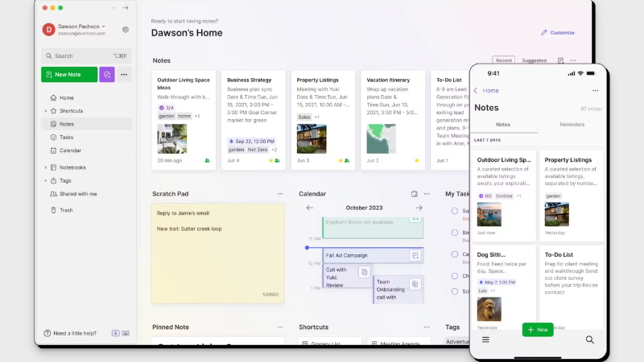Open Shared with me
The width and height of the screenshot is (644, 362).
click(x=86, y=194)
